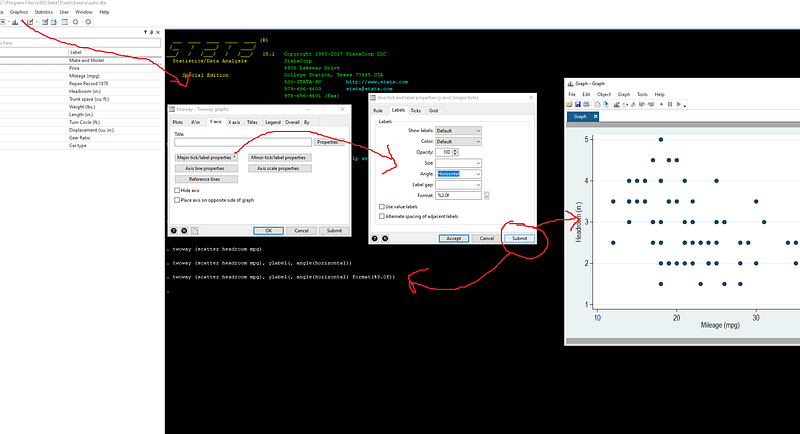
Task: Click the Save disk icon in Graph window
Action: tap(578, 105)
